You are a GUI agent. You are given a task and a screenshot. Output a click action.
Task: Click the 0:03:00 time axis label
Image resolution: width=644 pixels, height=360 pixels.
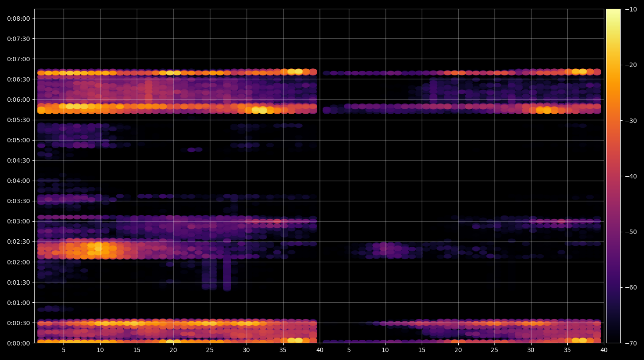coord(19,221)
